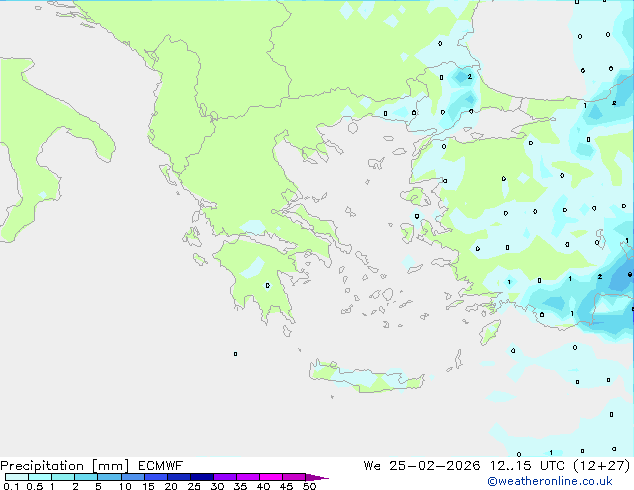The image size is (634, 490).
Task: Click the '10' legend scale value
Action: tap(125, 486)
